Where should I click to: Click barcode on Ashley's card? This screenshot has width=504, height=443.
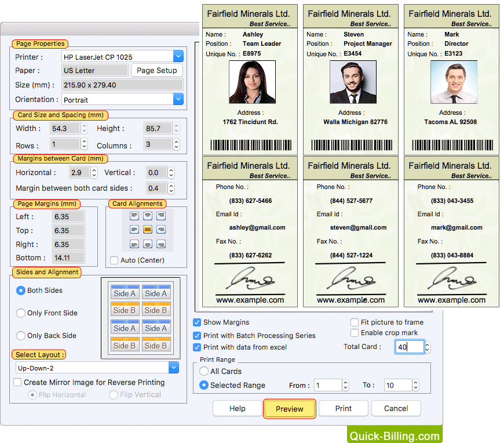point(251,145)
